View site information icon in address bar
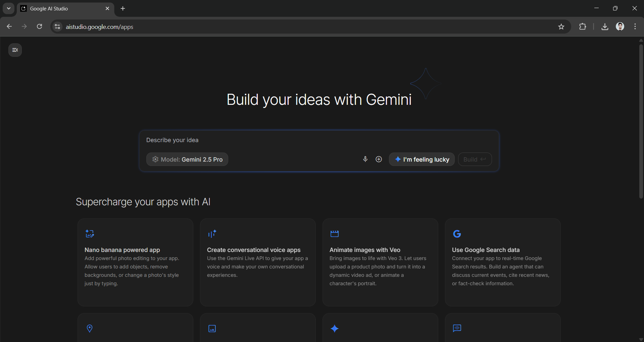This screenshot has width=644, height=342. tap(58, 27)
